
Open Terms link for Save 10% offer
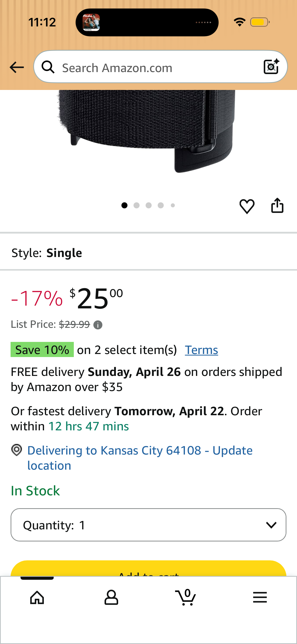pos(201,350)
